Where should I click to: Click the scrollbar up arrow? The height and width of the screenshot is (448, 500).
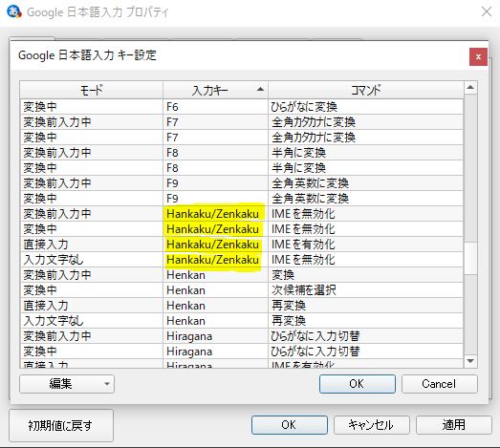[x=470, y=87]
